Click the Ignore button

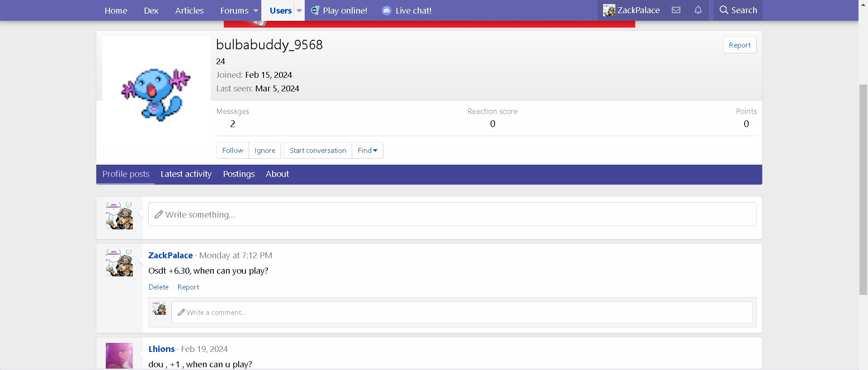pyautogui.click(x=265, y=150)
